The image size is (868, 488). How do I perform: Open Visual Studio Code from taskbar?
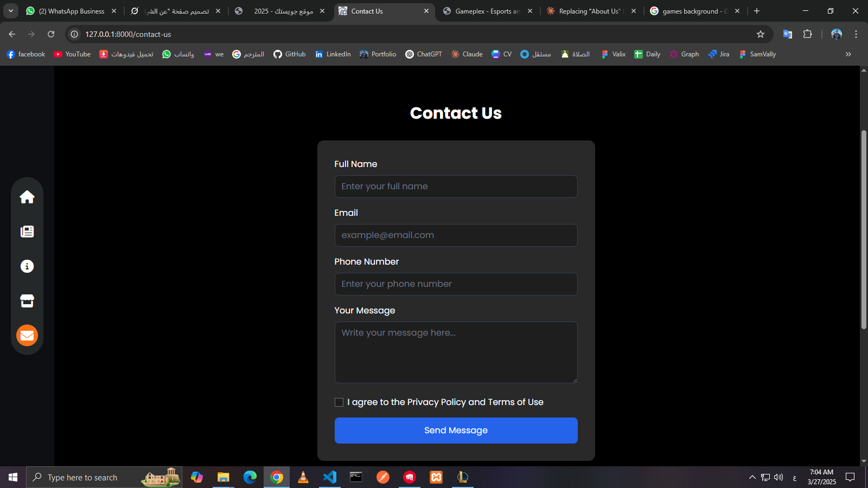tap(330, 477)
